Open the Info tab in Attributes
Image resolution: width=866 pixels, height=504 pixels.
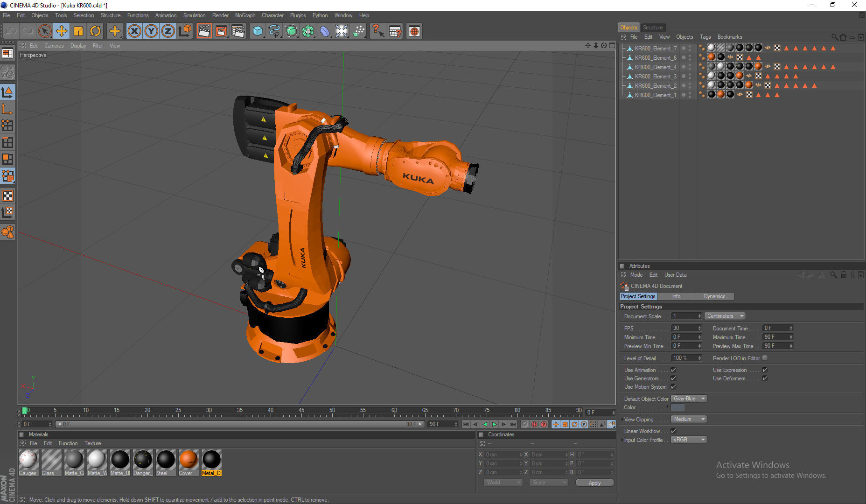tap(676, 296)
